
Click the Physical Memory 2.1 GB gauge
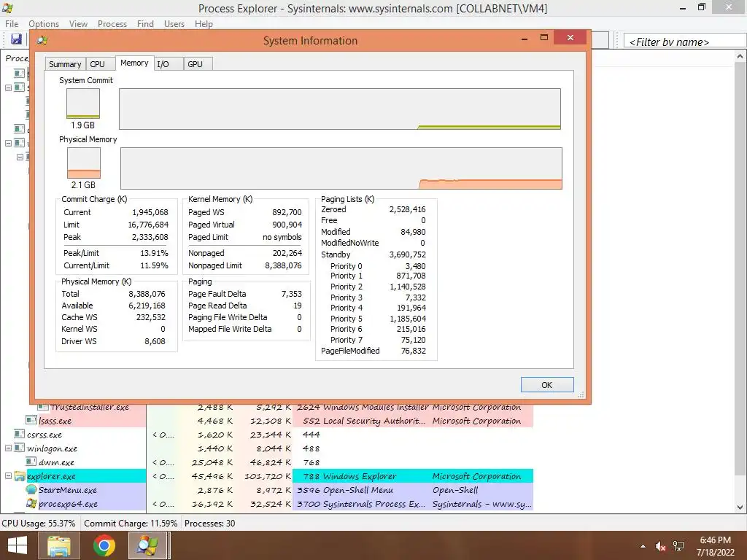(x=84, y=163)
